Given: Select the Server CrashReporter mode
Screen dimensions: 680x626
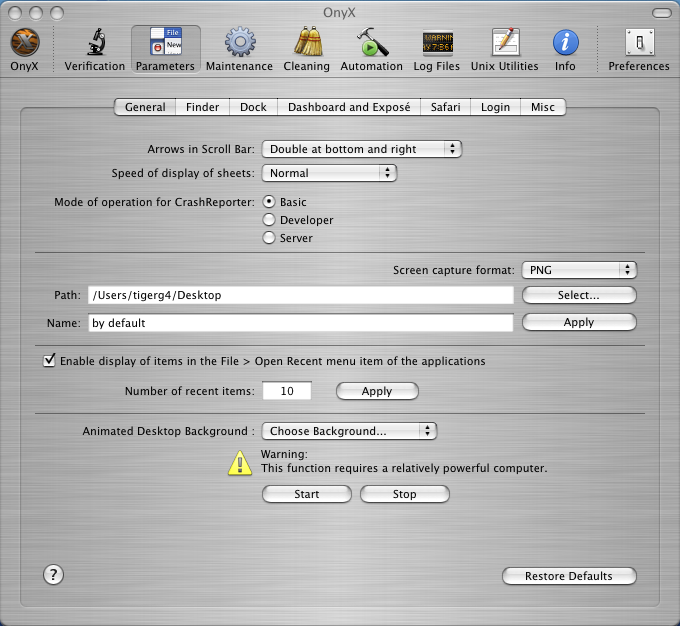Looking at the screenshot, I should click(x=269, y=238).
